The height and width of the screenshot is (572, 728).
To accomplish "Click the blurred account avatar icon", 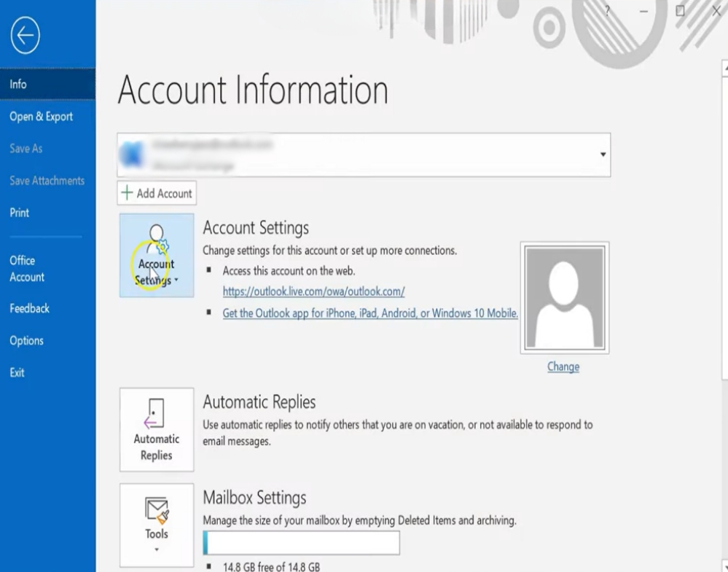I will point(132,154).
